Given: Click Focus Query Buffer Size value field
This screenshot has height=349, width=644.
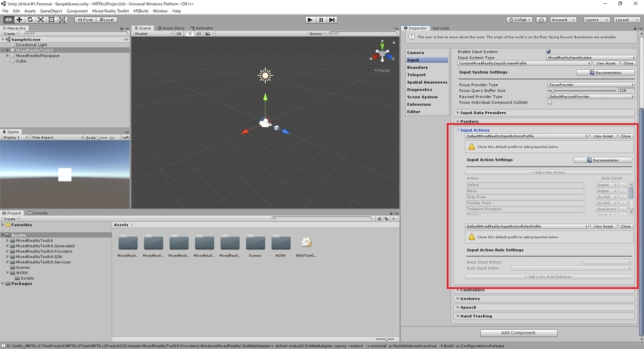Looking at the screenshot, I should coord(626,90).
